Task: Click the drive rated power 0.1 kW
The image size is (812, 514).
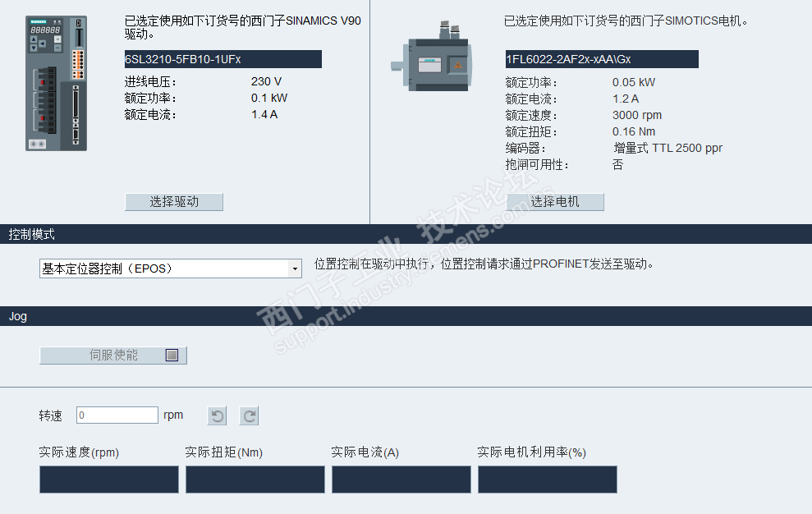Action: (x=269, y=98)
